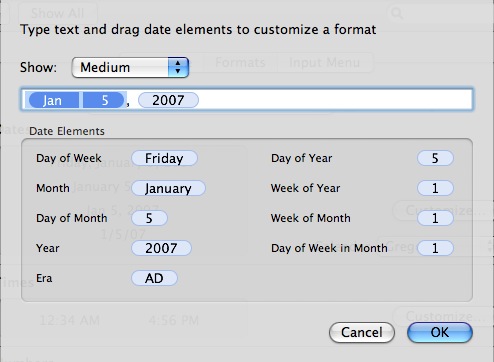This screenshot has height=362, width=494.
Task: Pick the Day of Year 5 element
Action: [x=435, y=158]
